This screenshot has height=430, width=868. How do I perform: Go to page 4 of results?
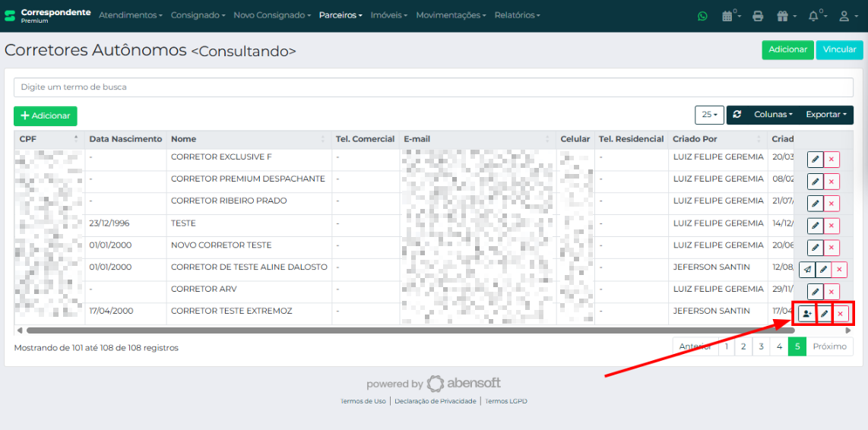tap(778, 346)
